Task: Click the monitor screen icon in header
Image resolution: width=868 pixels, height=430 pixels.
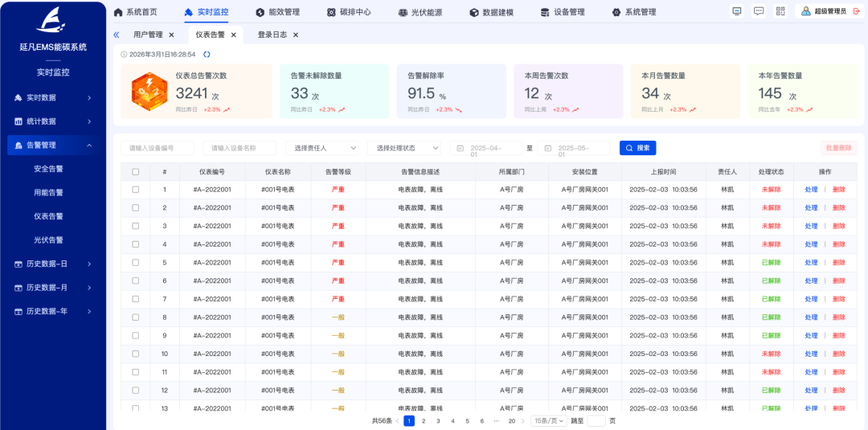Action: point(737,11)
